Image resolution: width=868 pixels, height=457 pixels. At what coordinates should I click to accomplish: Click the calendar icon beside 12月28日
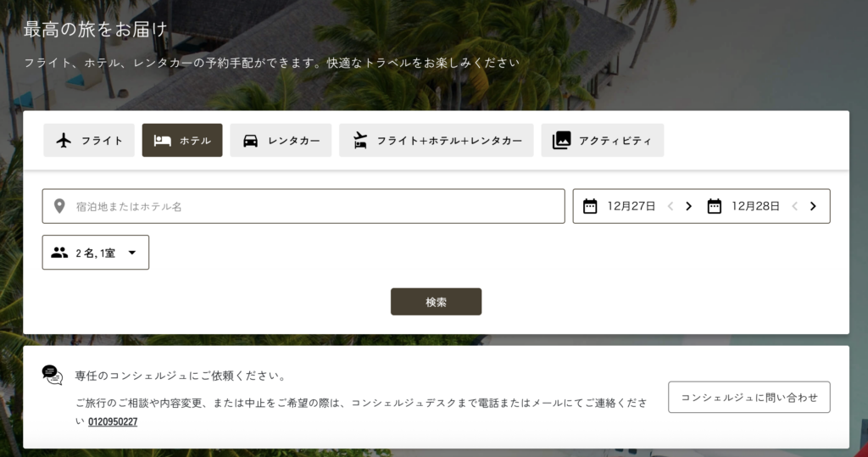point(714,206)
